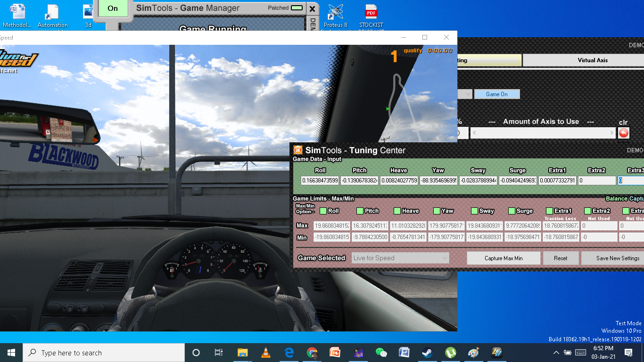
Task: Click the SimTools Tuning Center logo icon
Action: pos(297,150)
